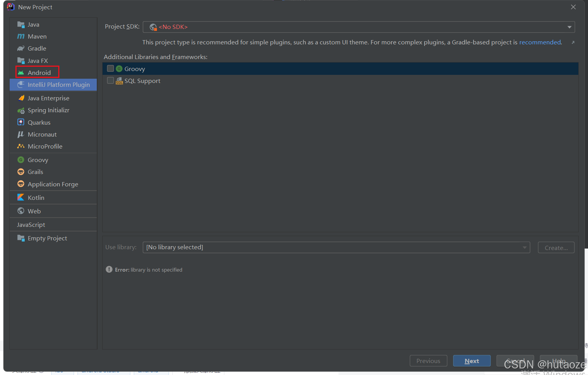Click the Maven 'm' icon
The image size is (588, 375).
21,36
